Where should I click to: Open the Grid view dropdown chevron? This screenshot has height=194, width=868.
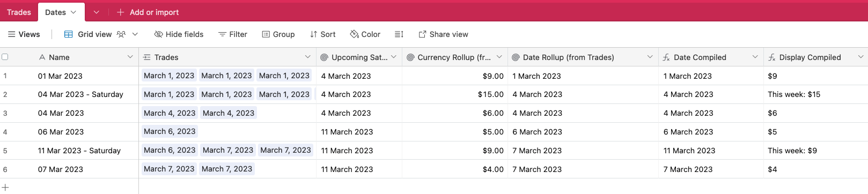[135, 34]
